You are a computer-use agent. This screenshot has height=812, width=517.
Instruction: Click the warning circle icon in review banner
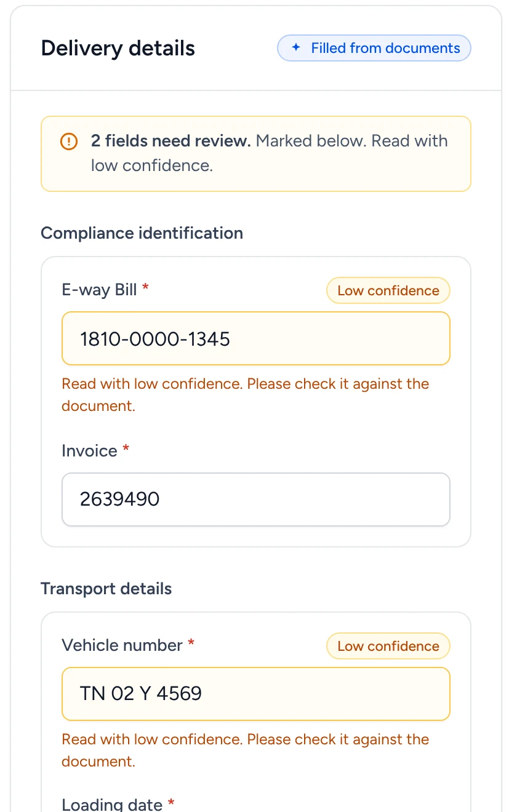69,141
